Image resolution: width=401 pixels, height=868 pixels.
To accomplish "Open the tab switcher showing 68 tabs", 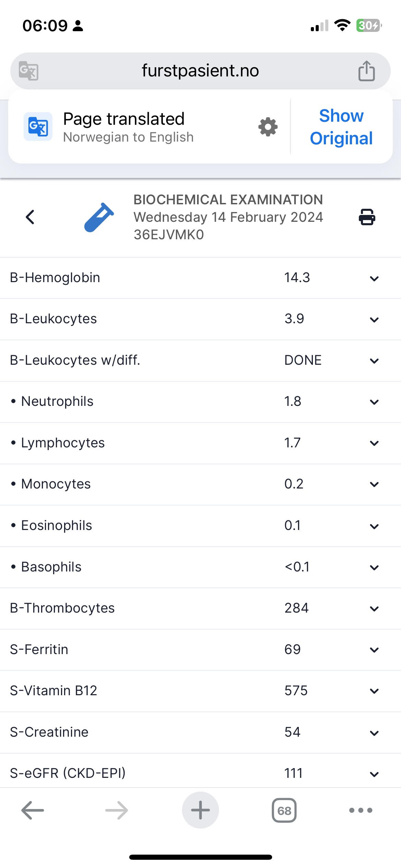I will point(284,810).
